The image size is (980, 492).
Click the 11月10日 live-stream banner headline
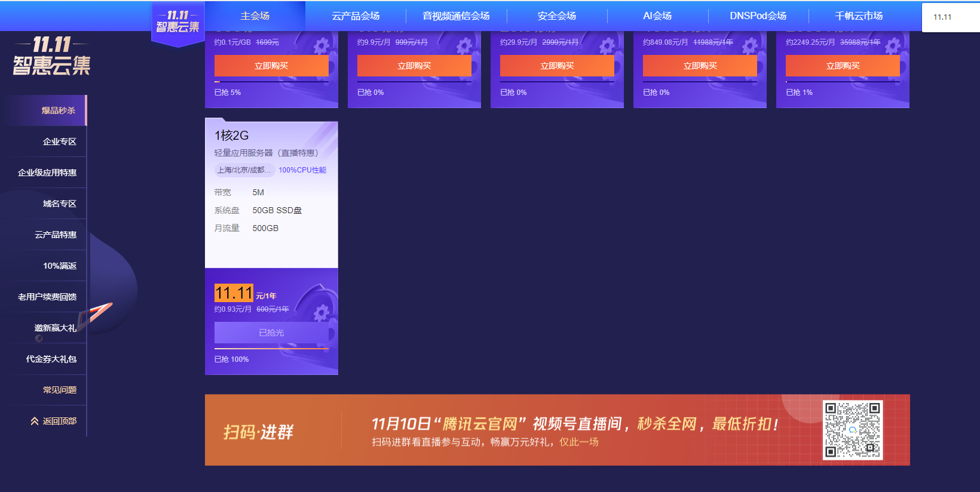coord(575,423)
